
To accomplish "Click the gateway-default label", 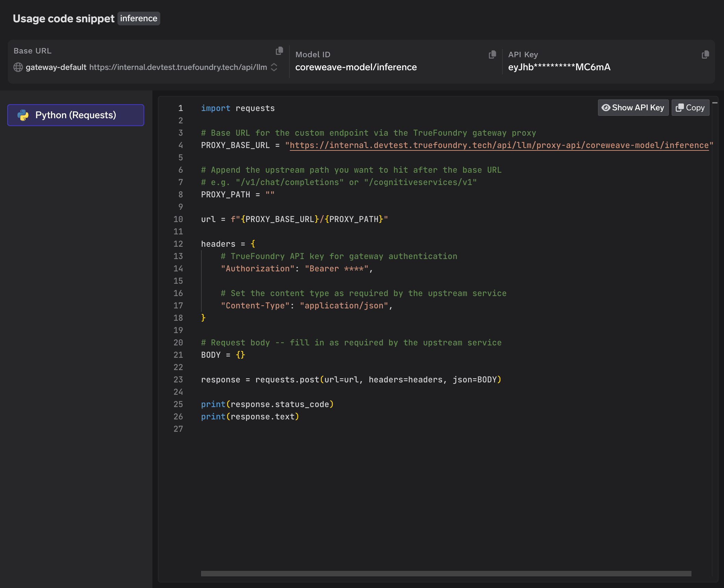I will (56, 67).
